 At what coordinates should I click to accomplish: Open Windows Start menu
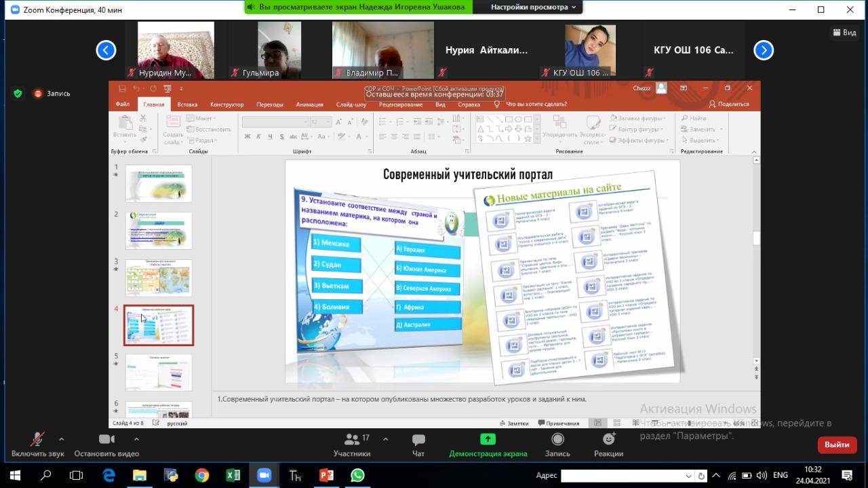click(15, 475)
